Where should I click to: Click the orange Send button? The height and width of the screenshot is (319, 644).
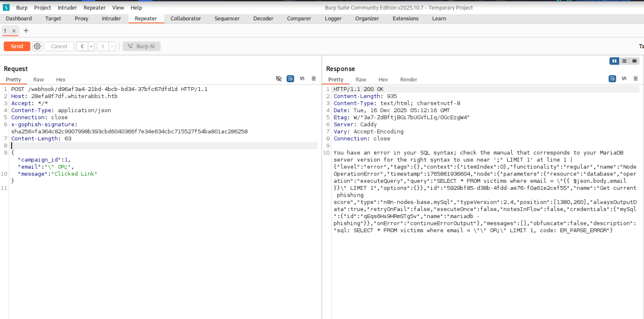pos(17,46)
